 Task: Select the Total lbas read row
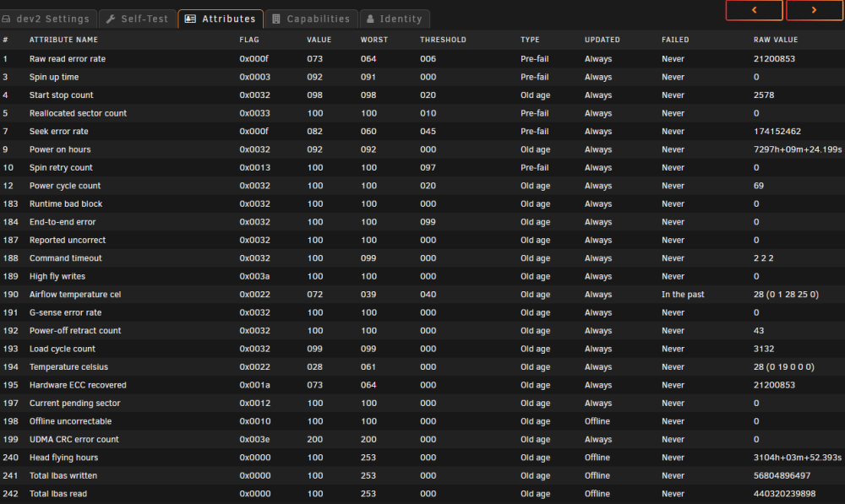pyautogui.click(x=422, y=494)
